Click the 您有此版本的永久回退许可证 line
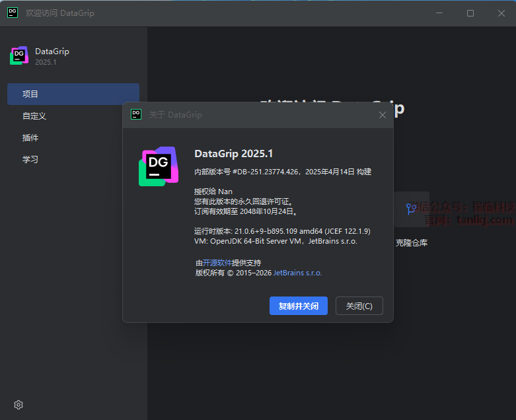Screen dimensions: 516x420 [244, 201]
